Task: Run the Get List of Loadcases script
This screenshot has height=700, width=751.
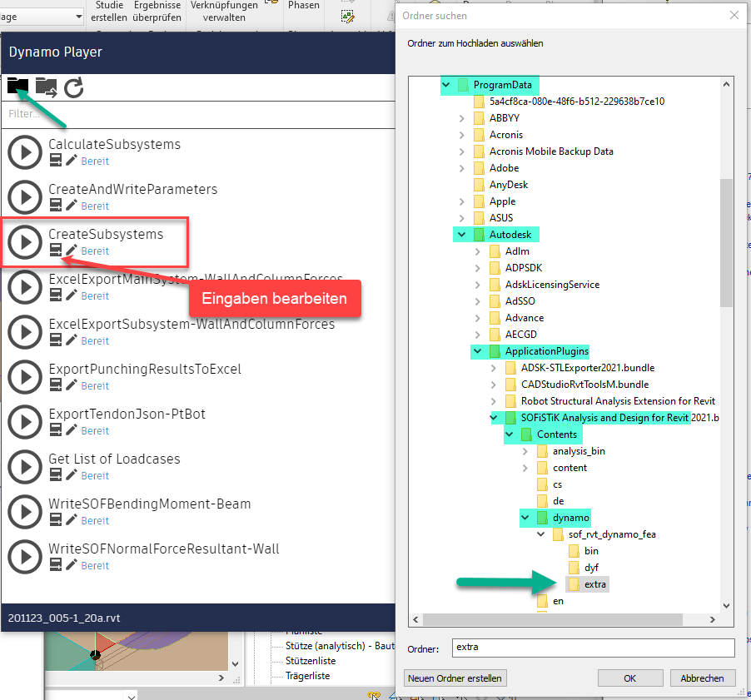Action: click(x=25, y=466)
